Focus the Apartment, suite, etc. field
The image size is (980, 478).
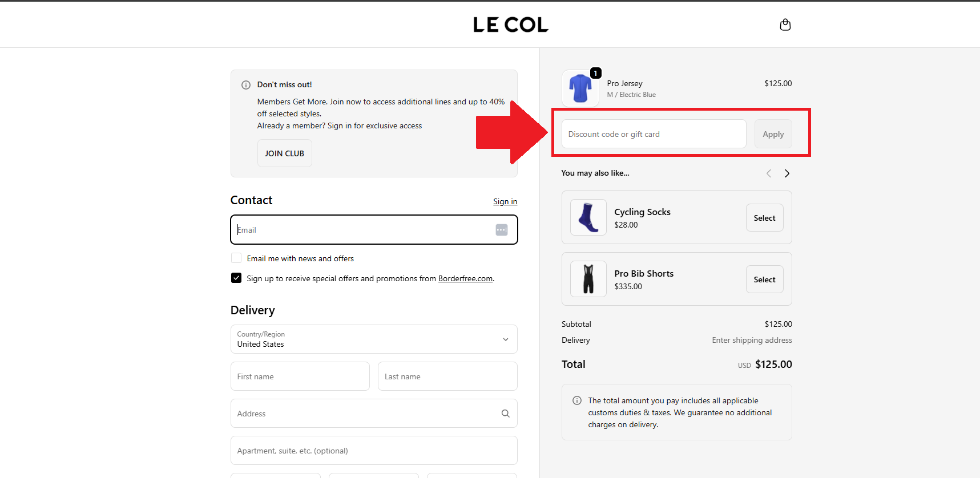pos(374,451)
